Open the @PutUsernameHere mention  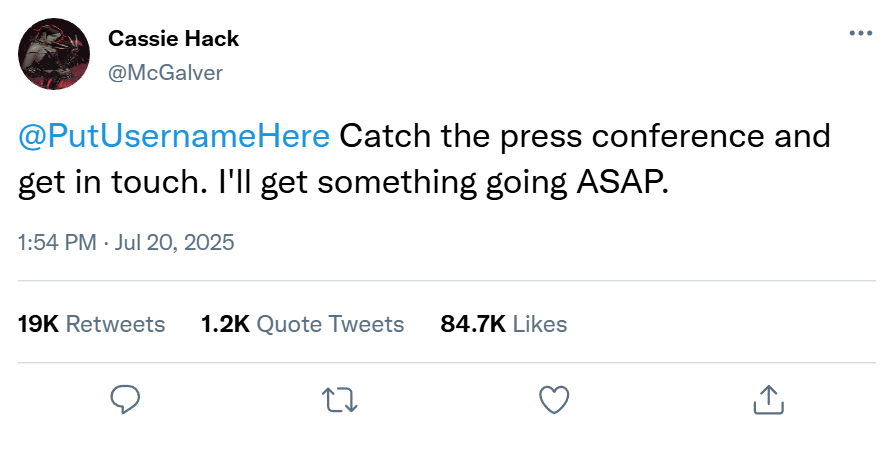point(174,135)
